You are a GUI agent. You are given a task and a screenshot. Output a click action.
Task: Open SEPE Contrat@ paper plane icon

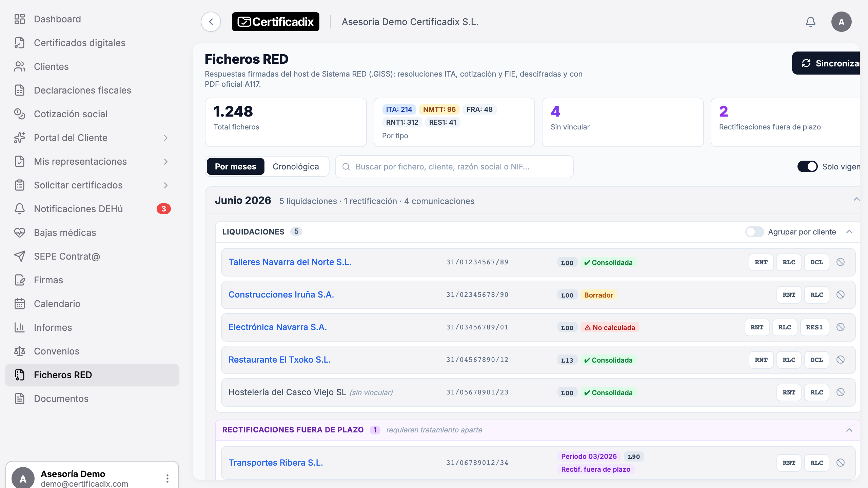[20, 256]
